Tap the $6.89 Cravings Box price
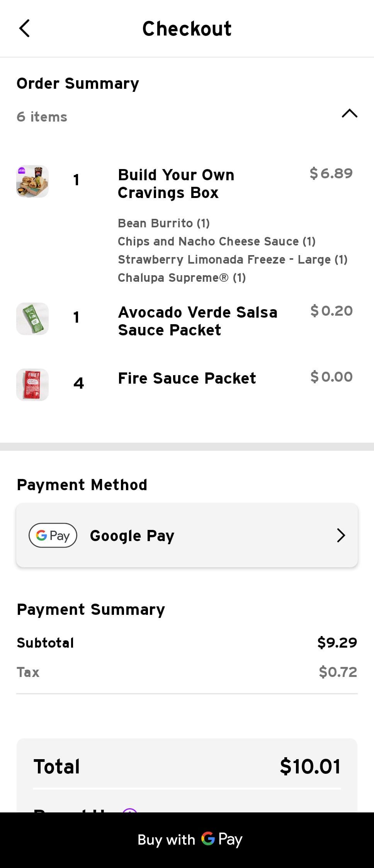The image size is (374, 868). coord(331,173)
